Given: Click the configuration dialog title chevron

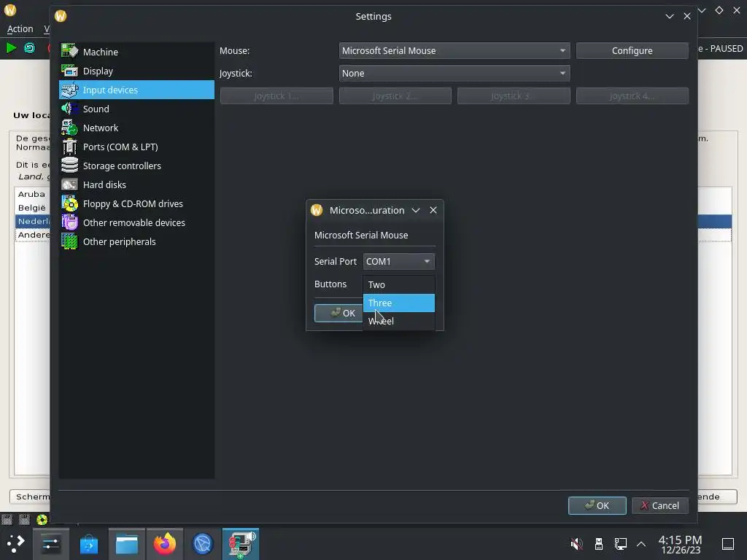Looking at the screenshot, I should (x=415, y=210).
